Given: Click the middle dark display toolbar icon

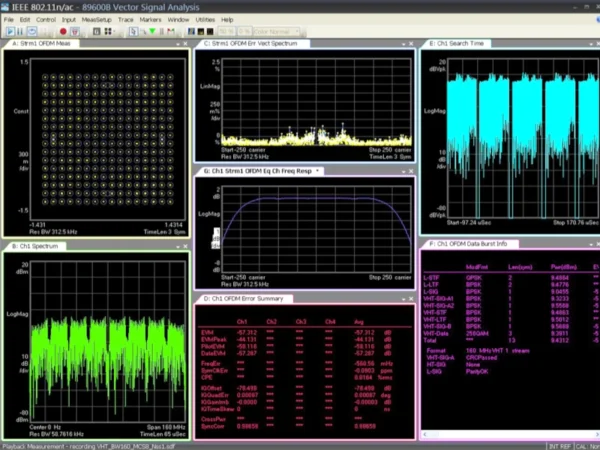Looking at the screenshot, I should (201, 31).
